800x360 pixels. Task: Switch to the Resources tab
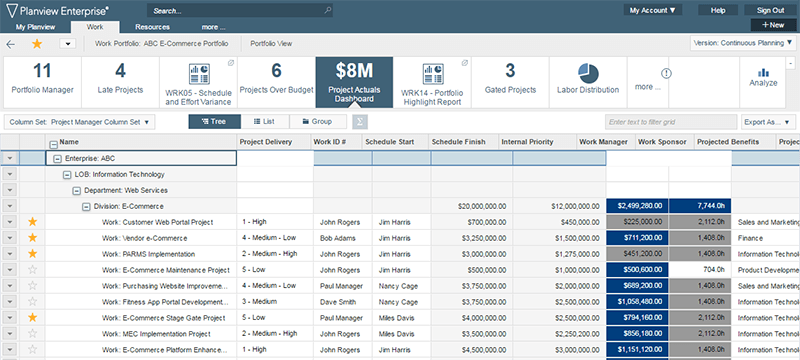pyautogui.click(x=153, y=27)
